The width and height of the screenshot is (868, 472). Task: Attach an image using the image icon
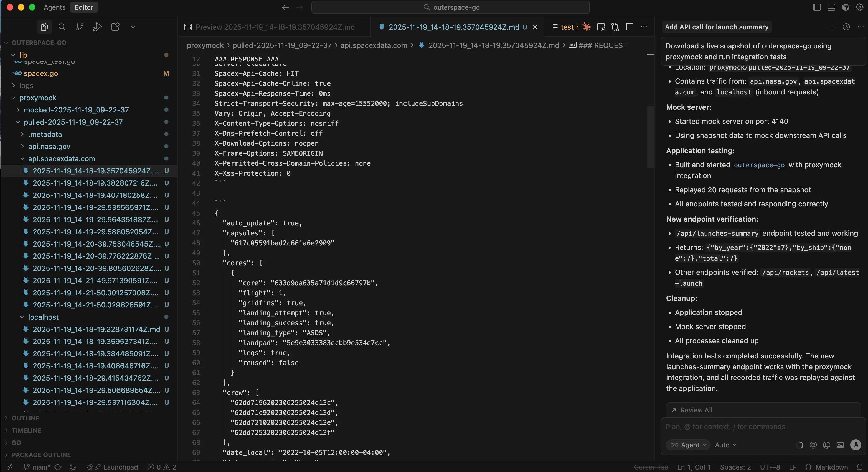[840, 445]
